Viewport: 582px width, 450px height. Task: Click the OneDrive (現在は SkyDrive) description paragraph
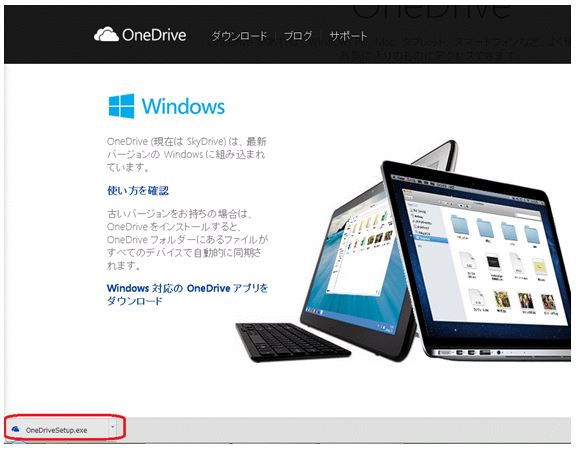point(187,154)
